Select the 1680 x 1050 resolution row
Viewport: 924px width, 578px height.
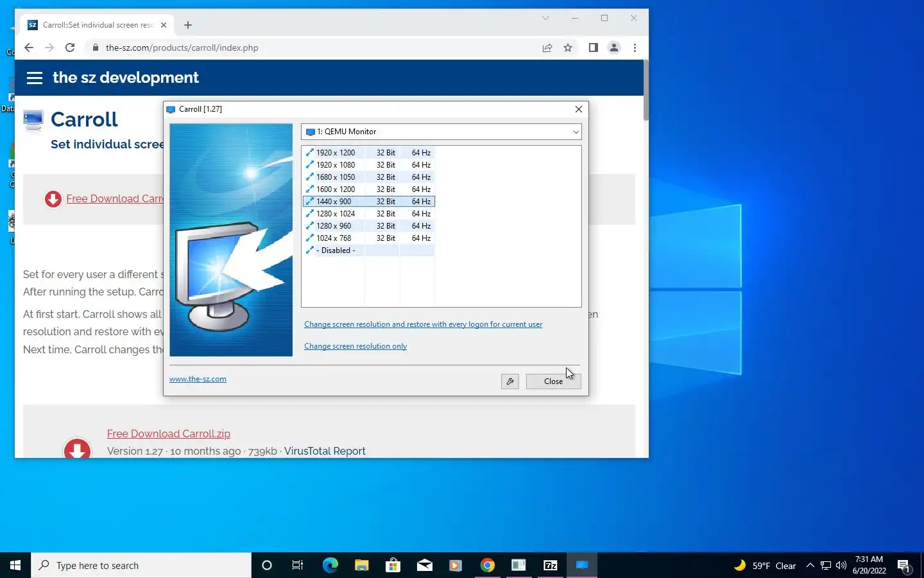coord(368,177)
